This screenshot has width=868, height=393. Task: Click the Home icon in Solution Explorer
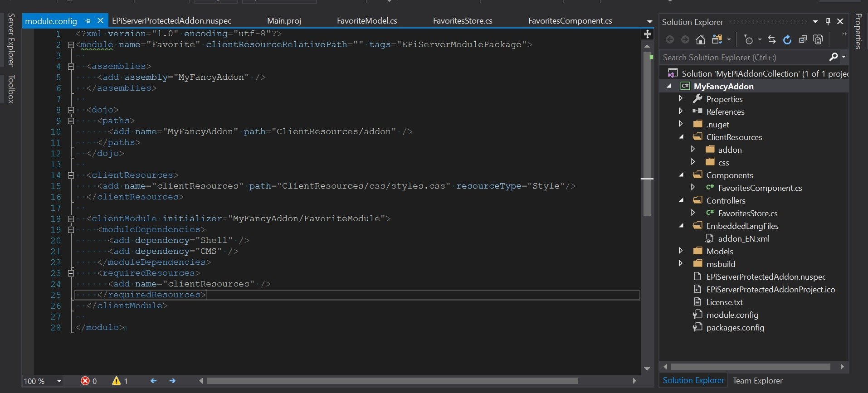coord(700,40)
